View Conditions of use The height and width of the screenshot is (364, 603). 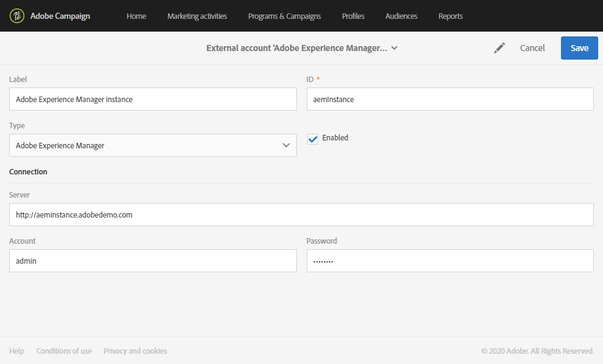click(x=63, y=351)
